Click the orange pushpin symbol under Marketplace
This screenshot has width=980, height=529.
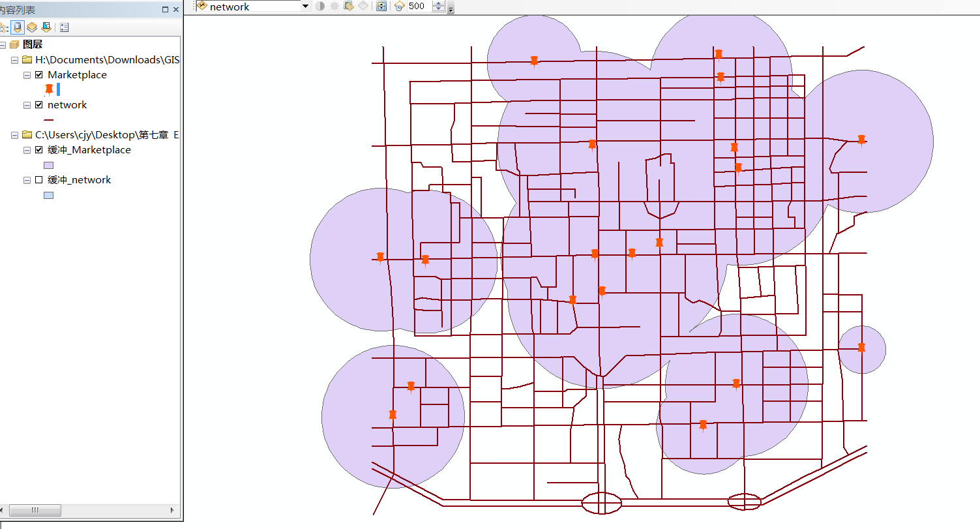click(49, 89)
